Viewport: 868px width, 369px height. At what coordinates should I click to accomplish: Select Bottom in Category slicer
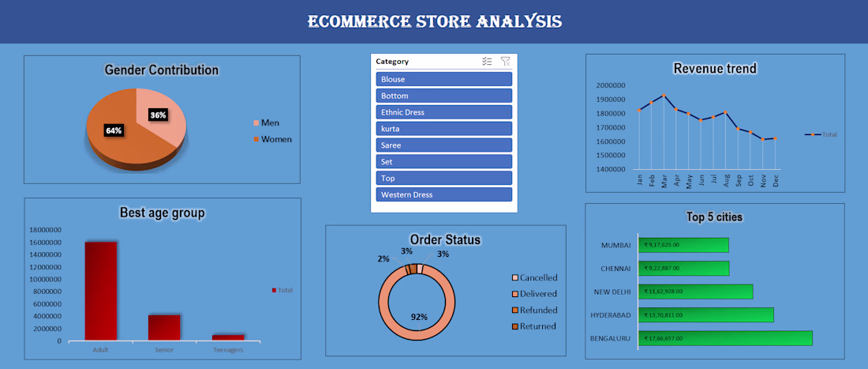[x=444, y=96]
